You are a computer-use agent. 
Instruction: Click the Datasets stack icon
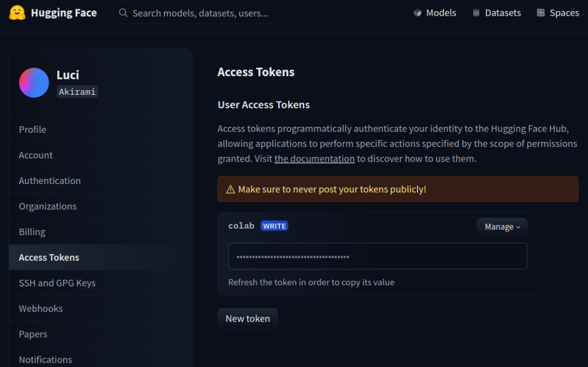click(476, 13)
